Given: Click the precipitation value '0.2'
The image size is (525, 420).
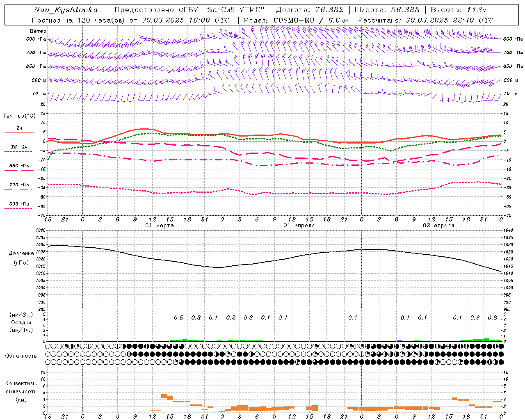Looking at the screenshot, I should click(x=231, y=318).
